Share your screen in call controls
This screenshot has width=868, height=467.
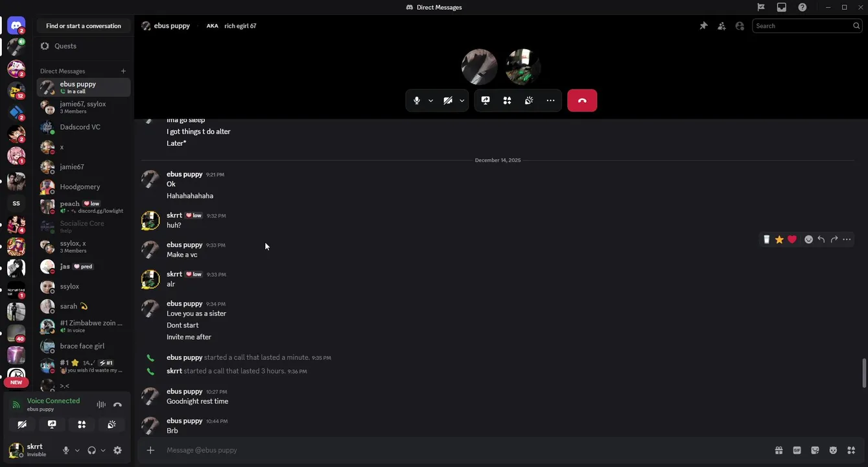click(x=486, y=101)
